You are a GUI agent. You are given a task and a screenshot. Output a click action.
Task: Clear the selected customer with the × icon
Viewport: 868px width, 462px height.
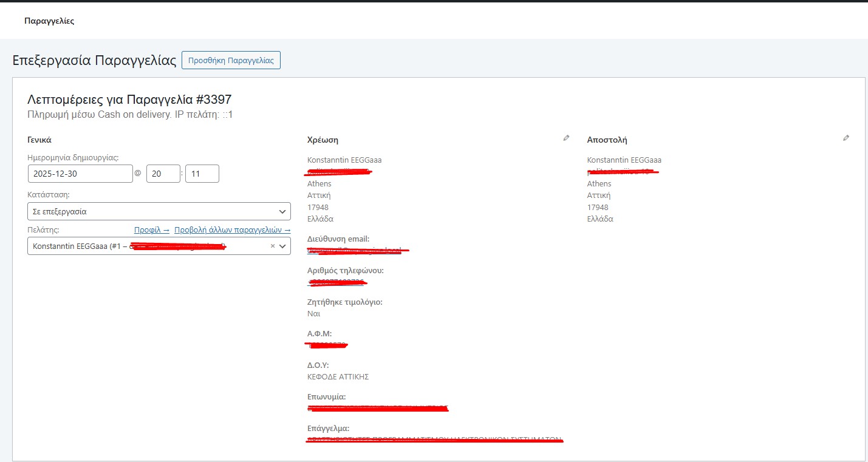pyautogui.click(x=273, y=246)
